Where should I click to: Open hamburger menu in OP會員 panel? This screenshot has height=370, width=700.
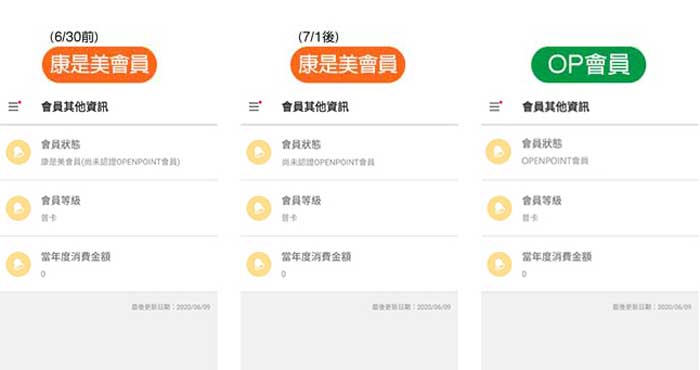[x=495, y=106]
